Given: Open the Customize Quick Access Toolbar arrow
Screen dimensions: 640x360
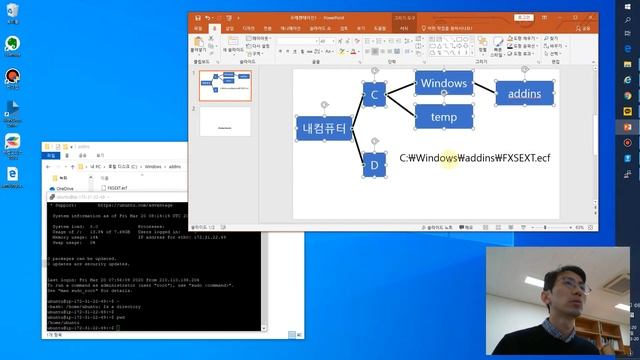Looking at the screenshot, I should pos(239,18).
